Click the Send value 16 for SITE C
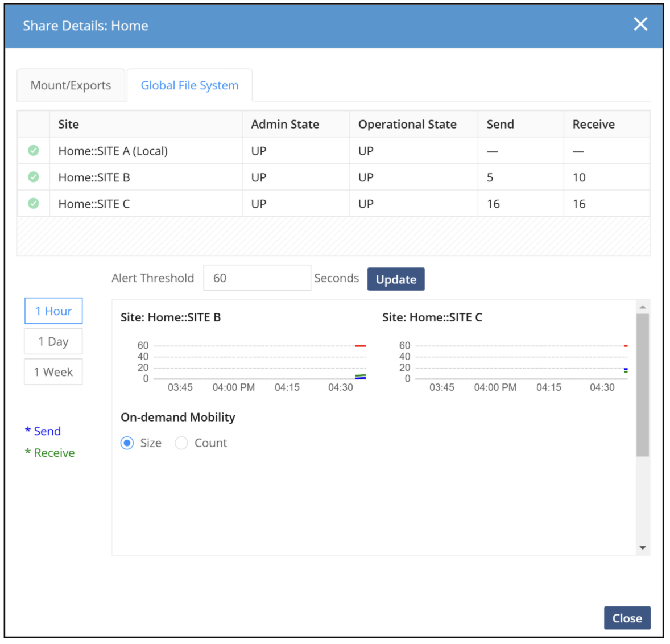 click(493, 204)
